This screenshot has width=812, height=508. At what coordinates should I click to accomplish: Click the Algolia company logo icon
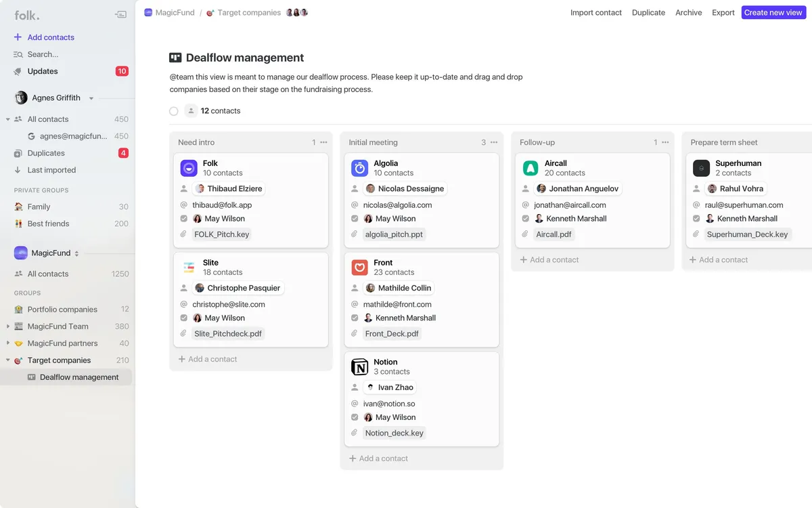click(360, 168)
